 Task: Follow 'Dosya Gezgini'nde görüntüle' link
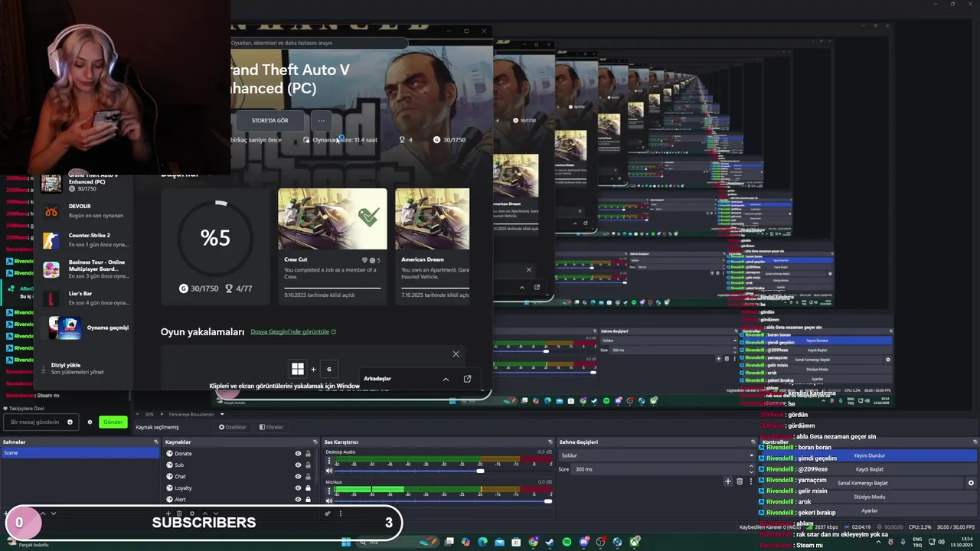(293, 331)
